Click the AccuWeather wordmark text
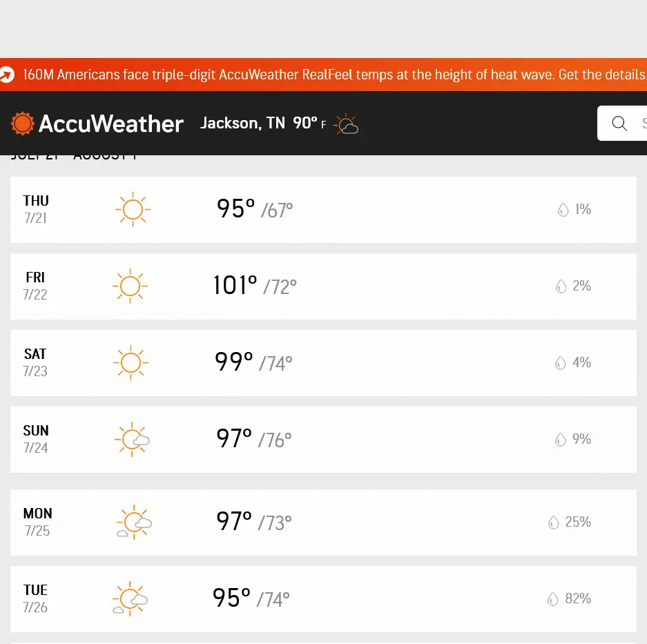This screenshot has height=644, width=647. click(x=111, y=124)
